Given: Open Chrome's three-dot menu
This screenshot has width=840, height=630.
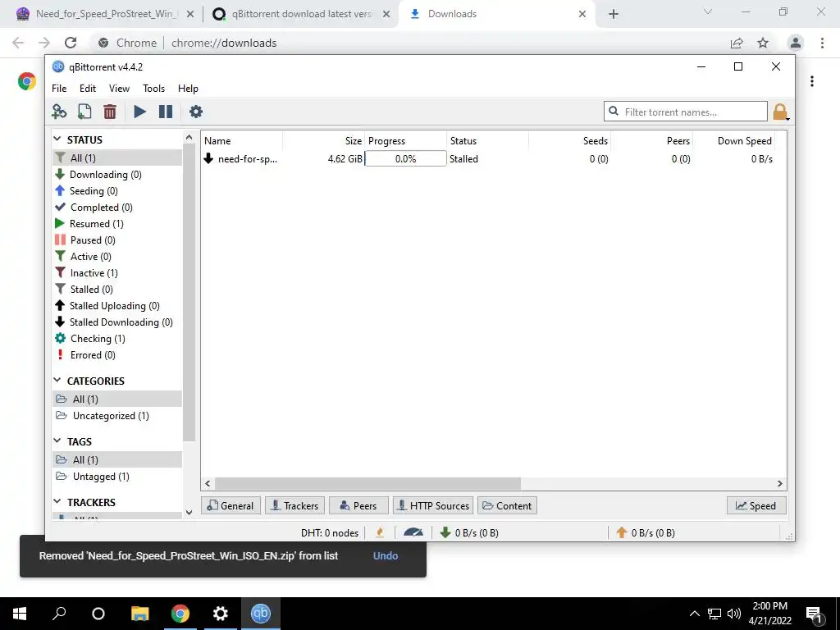Looking at the screenshot, I should pyautogui.click(x=822, y=43).
